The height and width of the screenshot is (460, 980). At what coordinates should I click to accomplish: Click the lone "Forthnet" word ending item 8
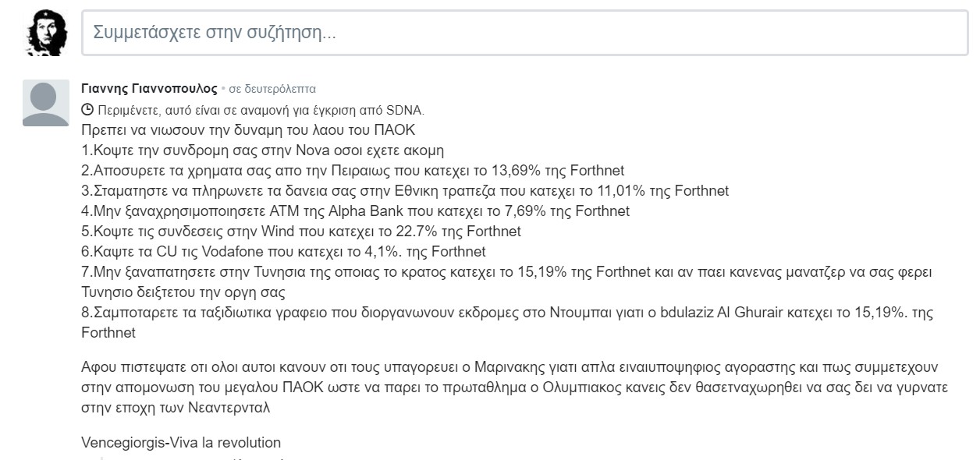point(108,333)
